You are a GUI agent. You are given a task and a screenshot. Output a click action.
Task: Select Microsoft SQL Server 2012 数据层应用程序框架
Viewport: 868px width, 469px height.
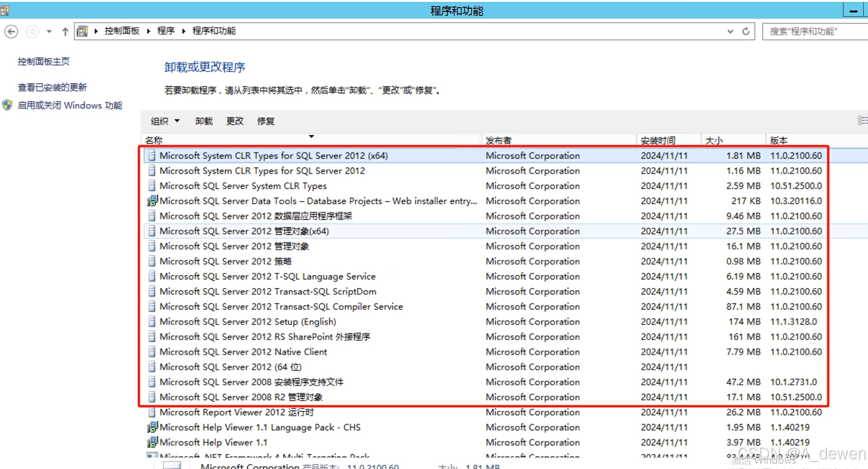coord(505,216)
